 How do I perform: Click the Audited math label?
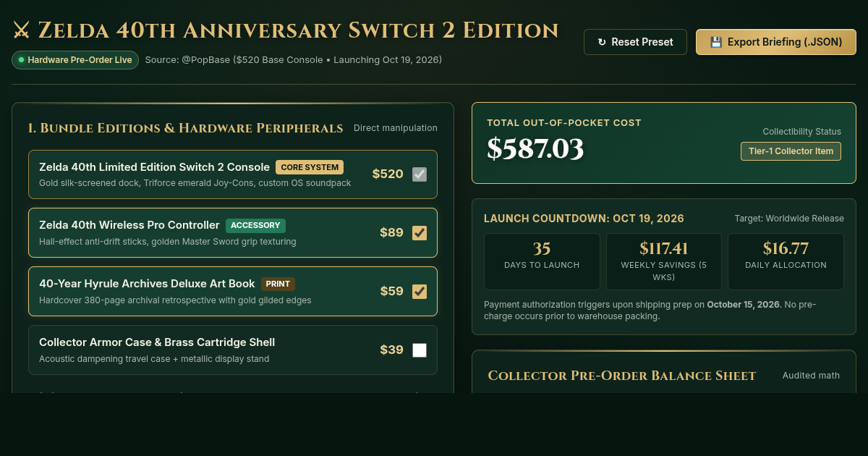tap(811, 376)
